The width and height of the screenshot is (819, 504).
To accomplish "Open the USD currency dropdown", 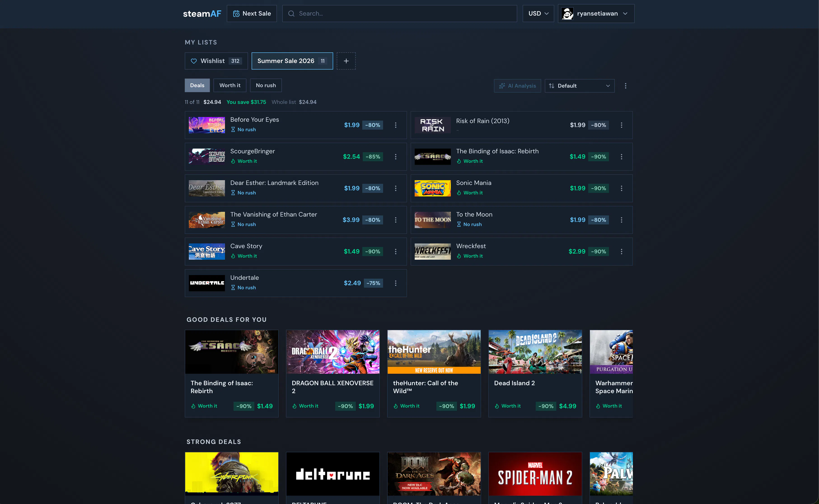I will click(538, 14).
